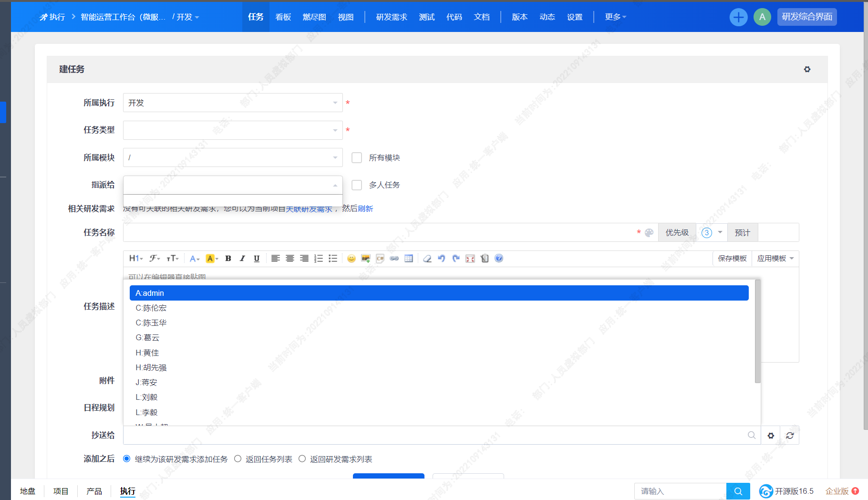Switch to the 看板 tab
Viewport: 868px width, 500px height.
(283, 17)
